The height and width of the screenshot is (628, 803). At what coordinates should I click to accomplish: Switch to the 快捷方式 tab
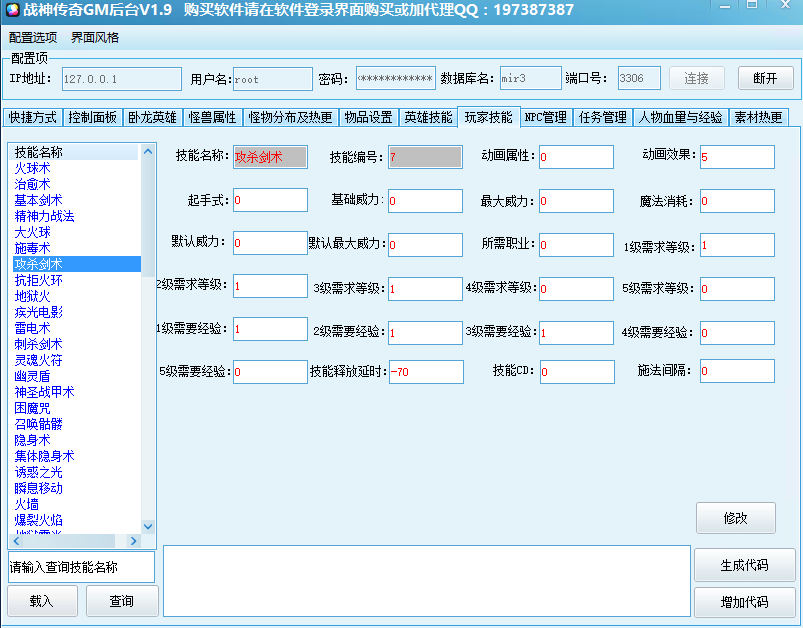[x=33, y=117]
